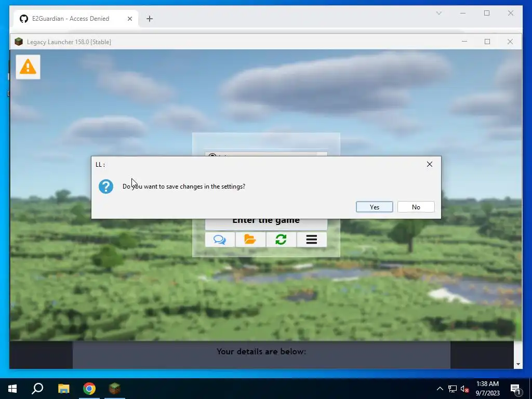The width and height of the screenshot is (532, 399).
Task: Open the Windows Start menu
Action: (12, 389)
